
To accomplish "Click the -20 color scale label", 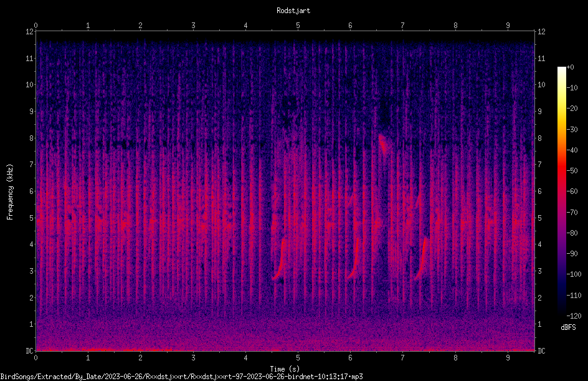I will tap(572, 109).
